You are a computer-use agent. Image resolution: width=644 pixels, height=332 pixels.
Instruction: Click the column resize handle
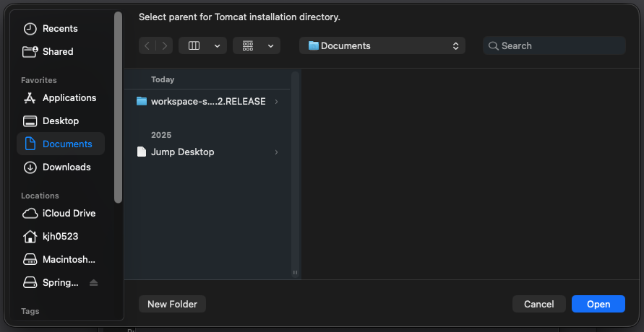point(295,273)
